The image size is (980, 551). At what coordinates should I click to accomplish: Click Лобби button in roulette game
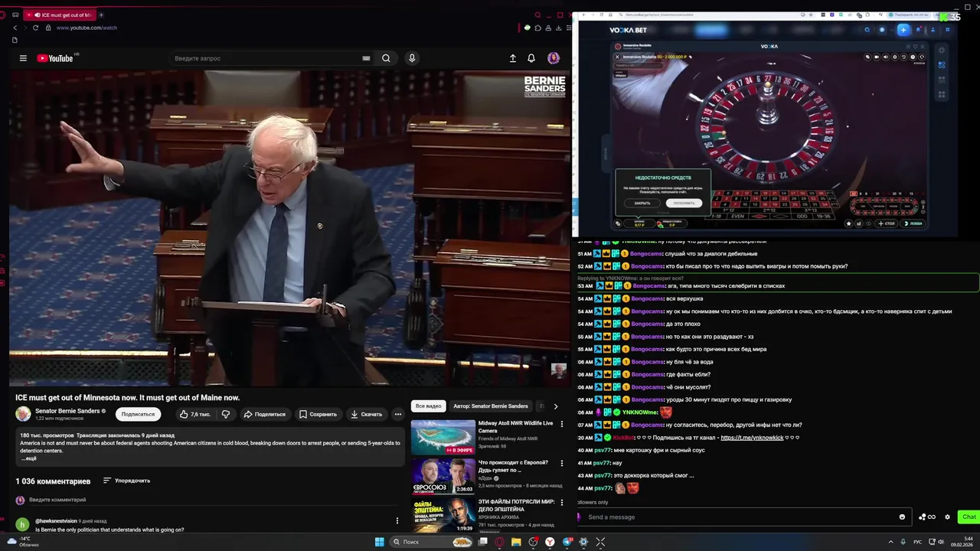[x=913, y=223]
